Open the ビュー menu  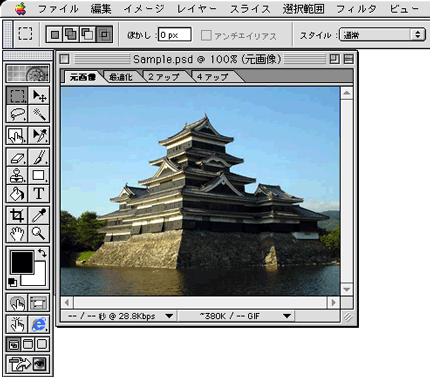tap(404, 9)
